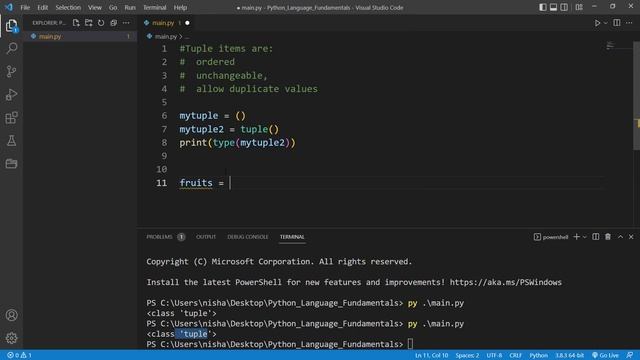Select main.py in the Explorer tree

[80, 36]
